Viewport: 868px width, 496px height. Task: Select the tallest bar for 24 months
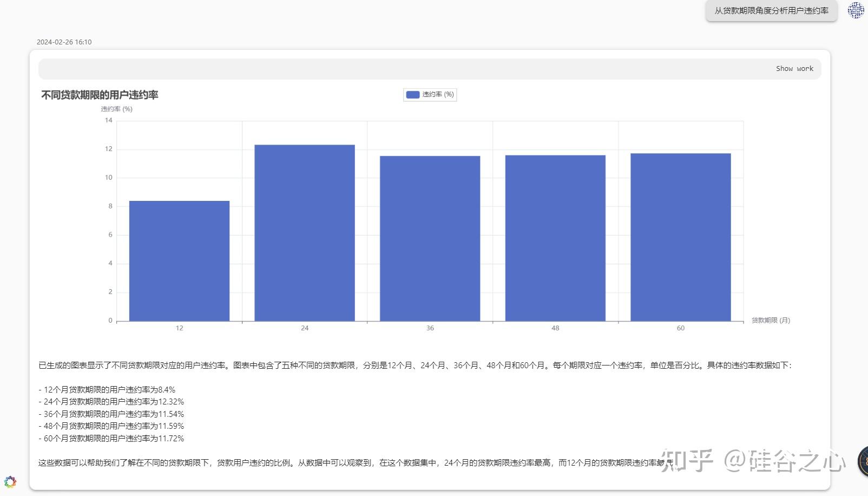(x=304, y=233)
